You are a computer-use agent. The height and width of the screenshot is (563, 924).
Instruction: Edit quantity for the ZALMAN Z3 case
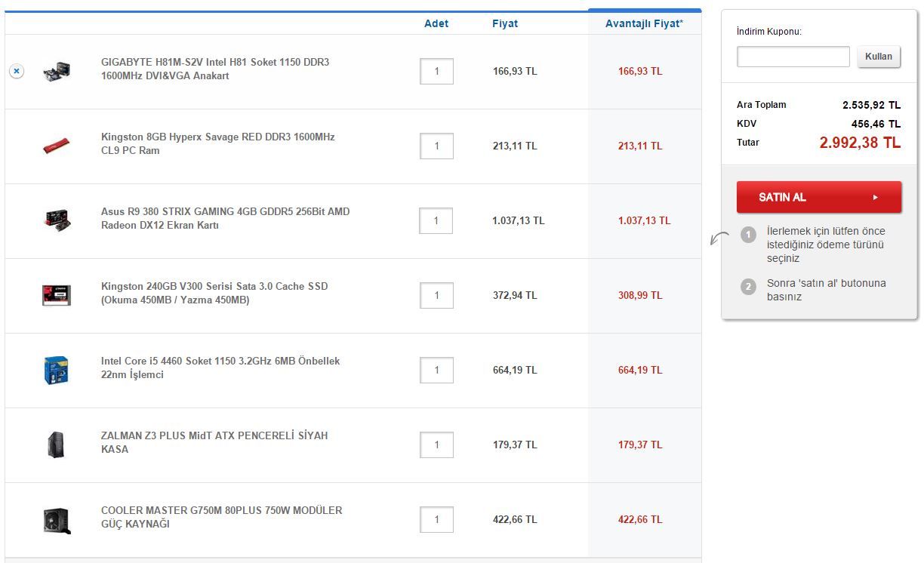click(x=436, y=445)
